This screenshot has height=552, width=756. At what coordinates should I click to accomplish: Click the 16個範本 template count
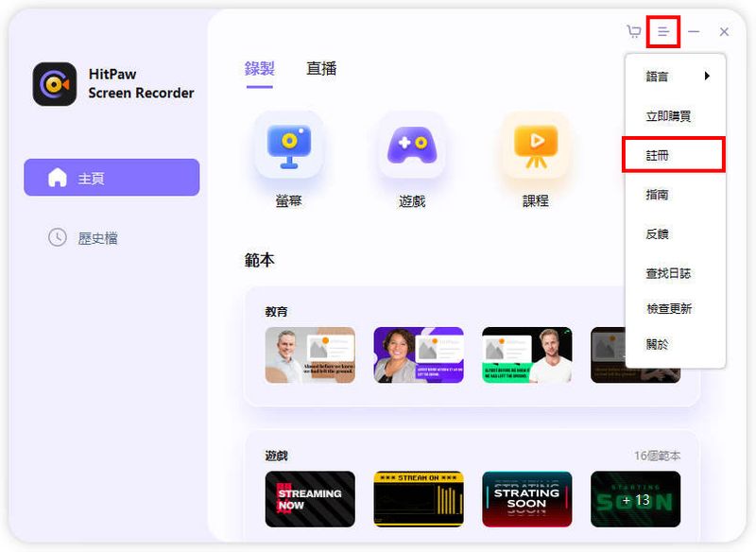point(657,456)
